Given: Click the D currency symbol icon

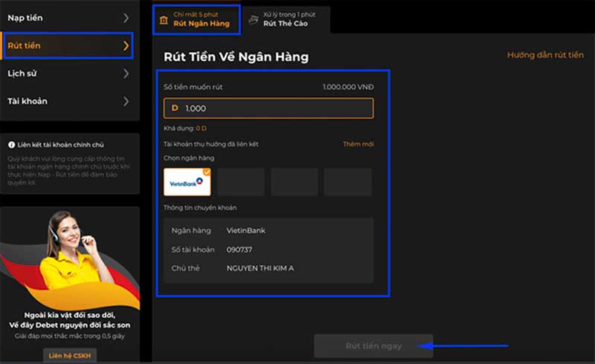Looking at the screenshot, I should [x=175, y=108].
